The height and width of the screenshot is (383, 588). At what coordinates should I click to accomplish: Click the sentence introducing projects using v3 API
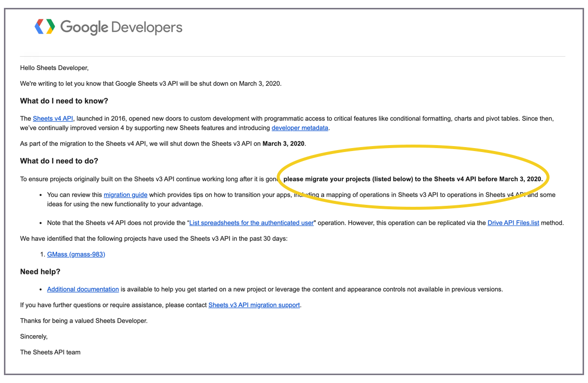click(153, 238)
